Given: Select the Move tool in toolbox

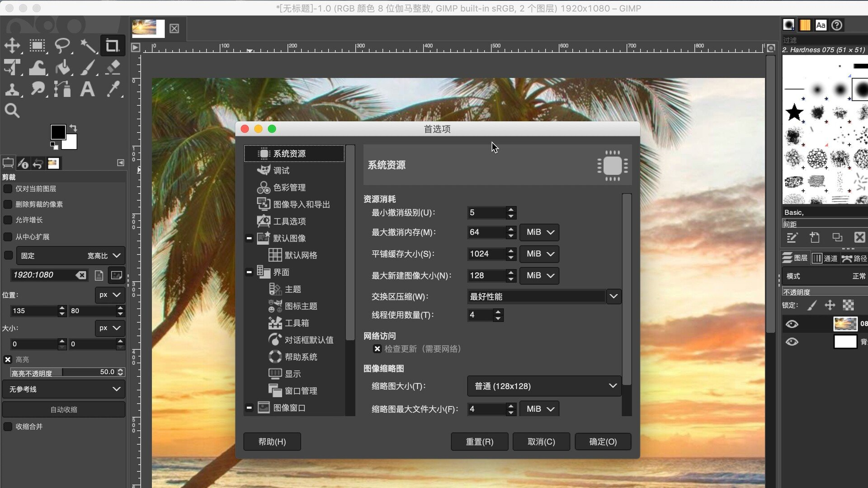Looking at the screenshot, I should pyautogui.click(x=12, y=46).
